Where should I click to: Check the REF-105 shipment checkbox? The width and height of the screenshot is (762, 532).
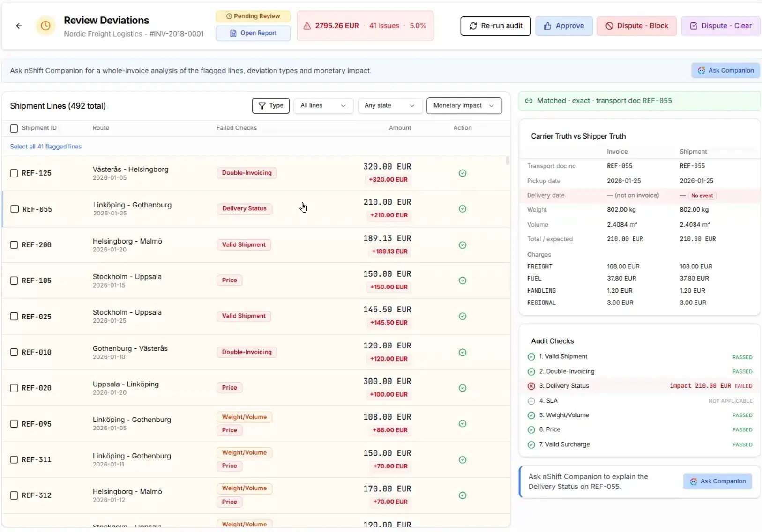[x=14, y=281]
